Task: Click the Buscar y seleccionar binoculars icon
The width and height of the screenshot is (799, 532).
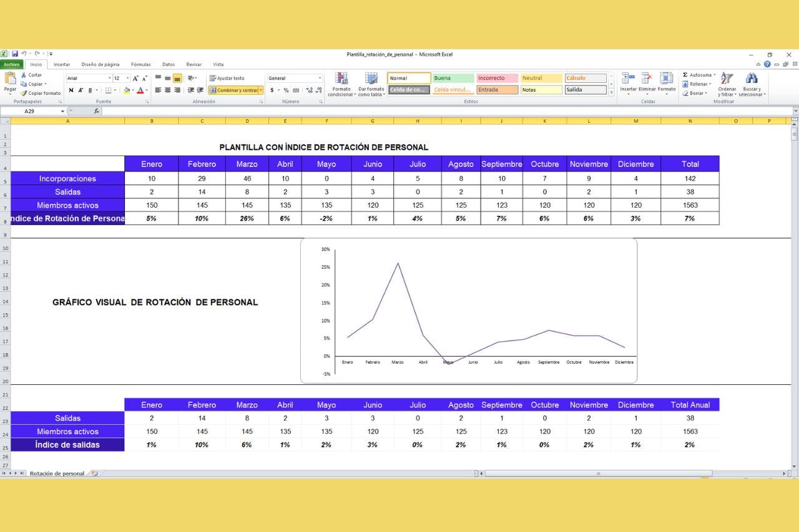Action: coord(752,79)
